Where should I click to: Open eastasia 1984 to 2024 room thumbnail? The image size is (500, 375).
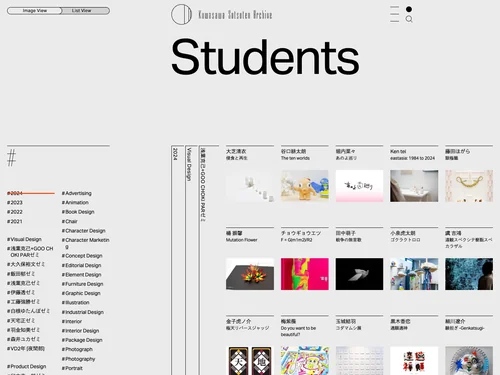[x=414, y=186]
